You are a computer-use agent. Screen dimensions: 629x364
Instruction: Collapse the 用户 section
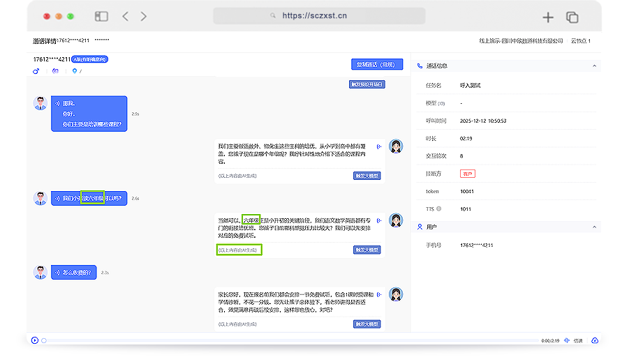pos(594,227)
